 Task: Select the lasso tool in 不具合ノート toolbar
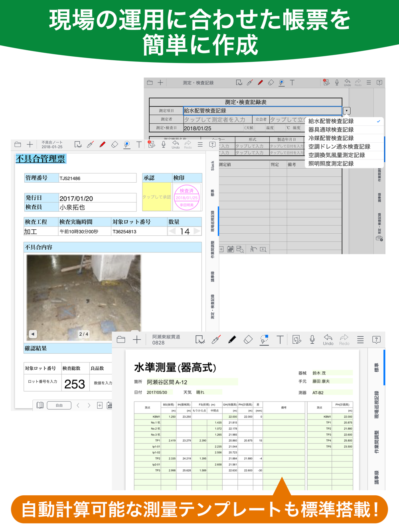(127, 144)
